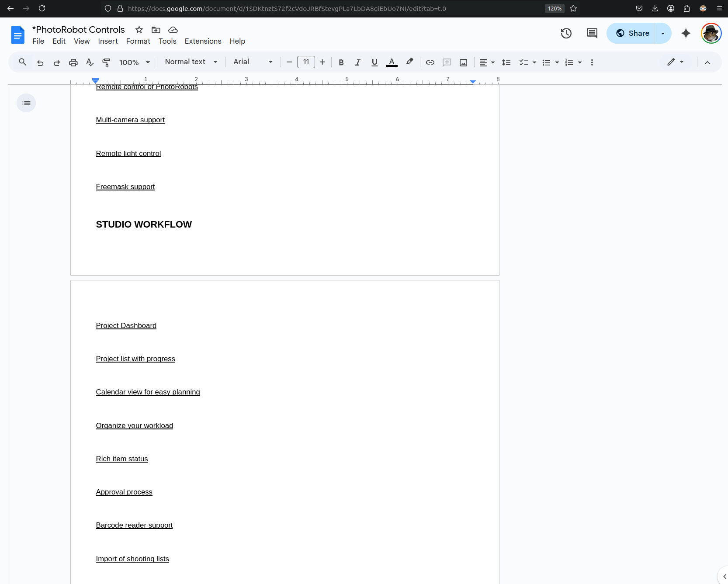
Task: Open the View menu
Action: point(82,41)
